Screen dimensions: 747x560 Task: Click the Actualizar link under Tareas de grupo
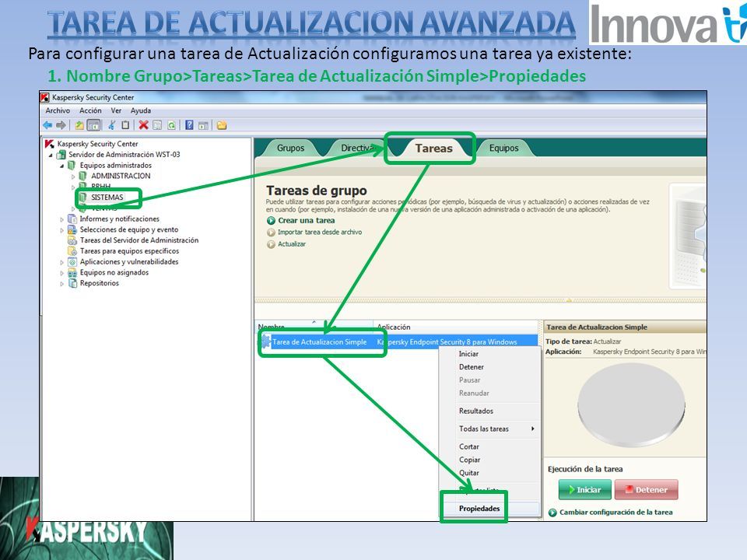point(292,244)
